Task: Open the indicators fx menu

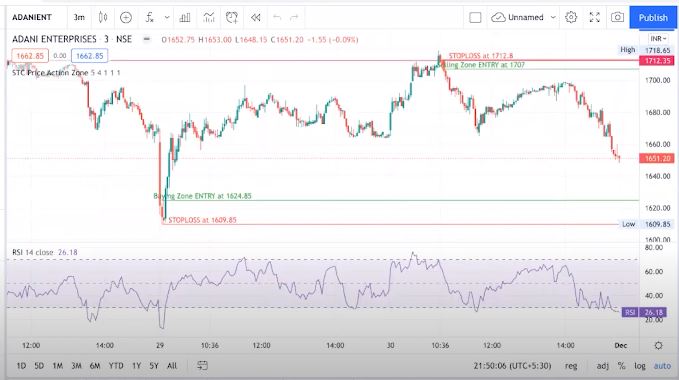Action: [149, 17]
